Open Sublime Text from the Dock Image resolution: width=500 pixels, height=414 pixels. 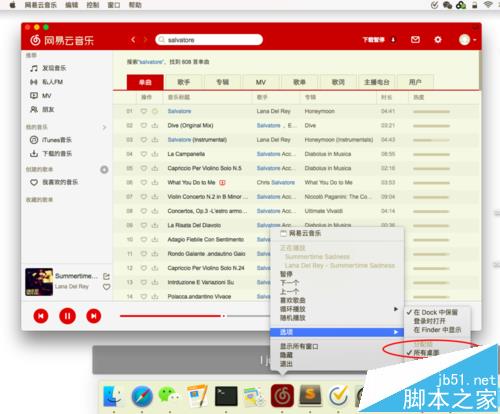tap(310, 395)
